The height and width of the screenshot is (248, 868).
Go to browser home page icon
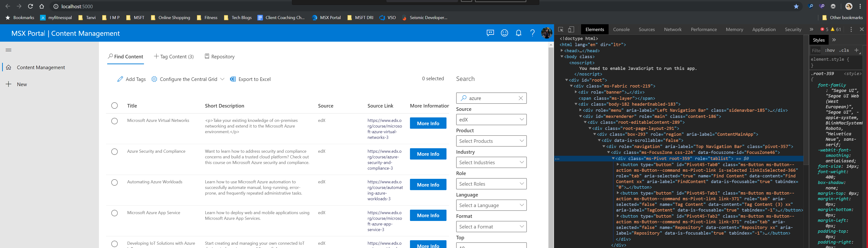click(42, 6)
